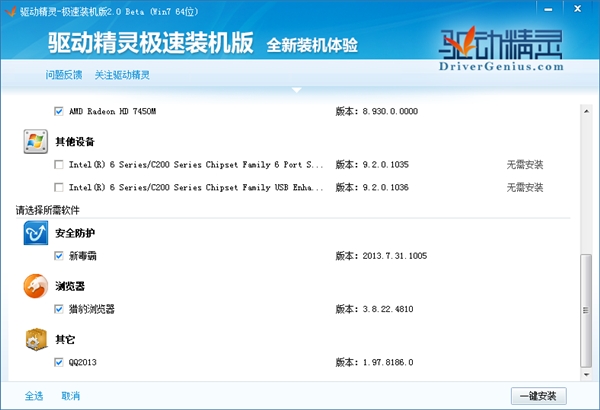Click version text 2013.7.31.1005
600x410 pixels.
[395, 256]
